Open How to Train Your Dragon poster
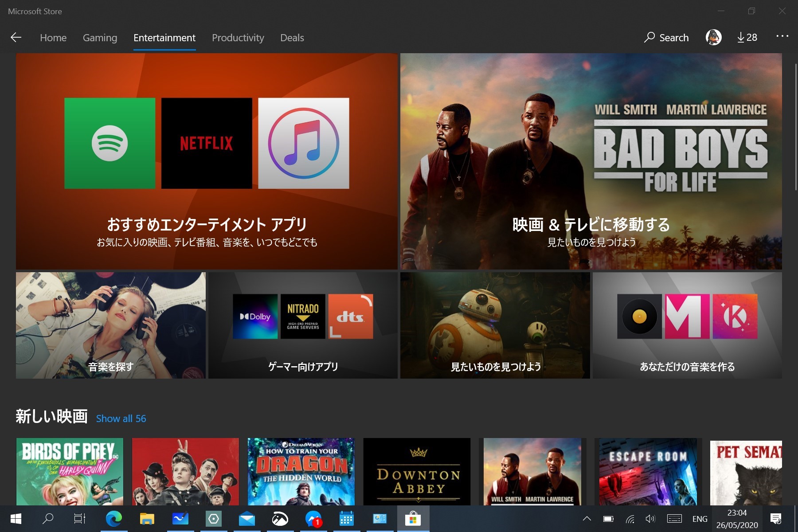Image resolution: width=798 pixels, height=532 pixels. (301, 472)
